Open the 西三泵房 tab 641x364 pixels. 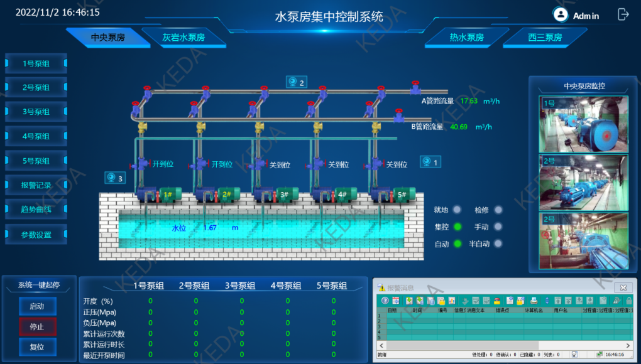click(545, 38)
